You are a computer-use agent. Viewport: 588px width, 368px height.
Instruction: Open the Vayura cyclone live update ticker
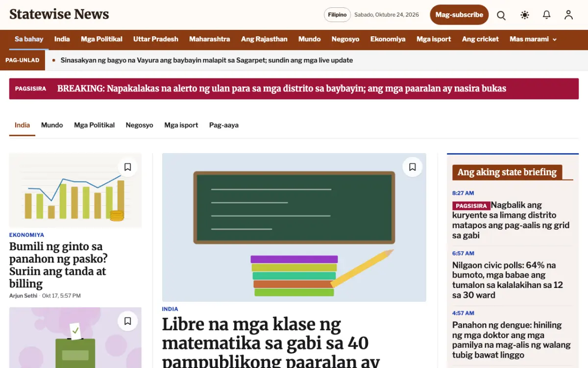pos(207,60)
